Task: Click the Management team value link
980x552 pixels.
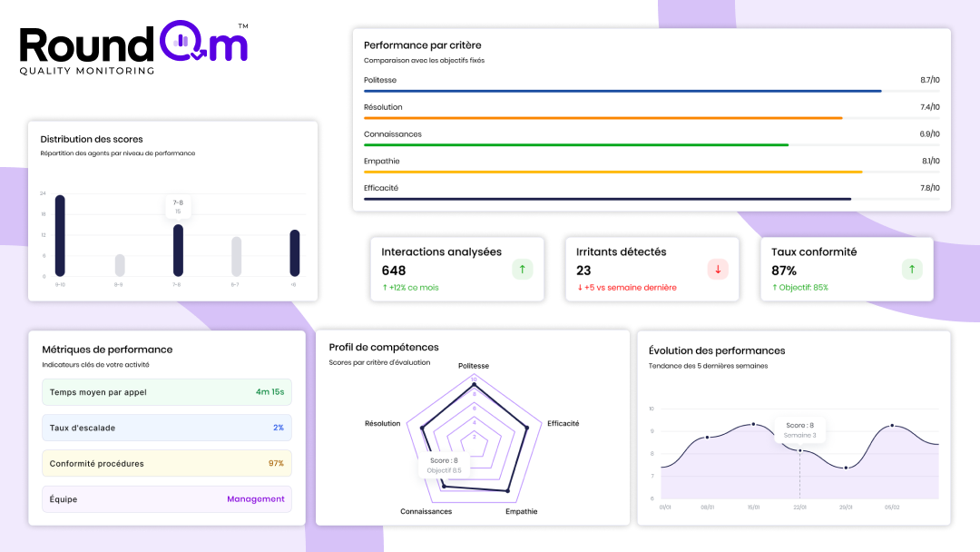Action: pyautogui.click(x=255, y=498)
